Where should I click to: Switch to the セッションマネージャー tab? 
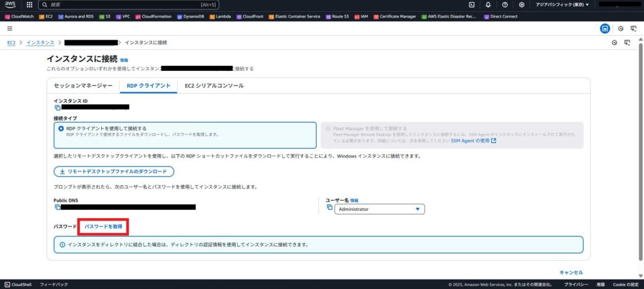pos(83,85)
